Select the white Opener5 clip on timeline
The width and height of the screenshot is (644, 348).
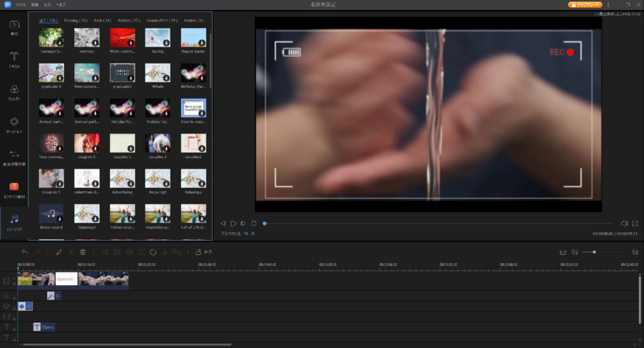[x=67, y=279]
